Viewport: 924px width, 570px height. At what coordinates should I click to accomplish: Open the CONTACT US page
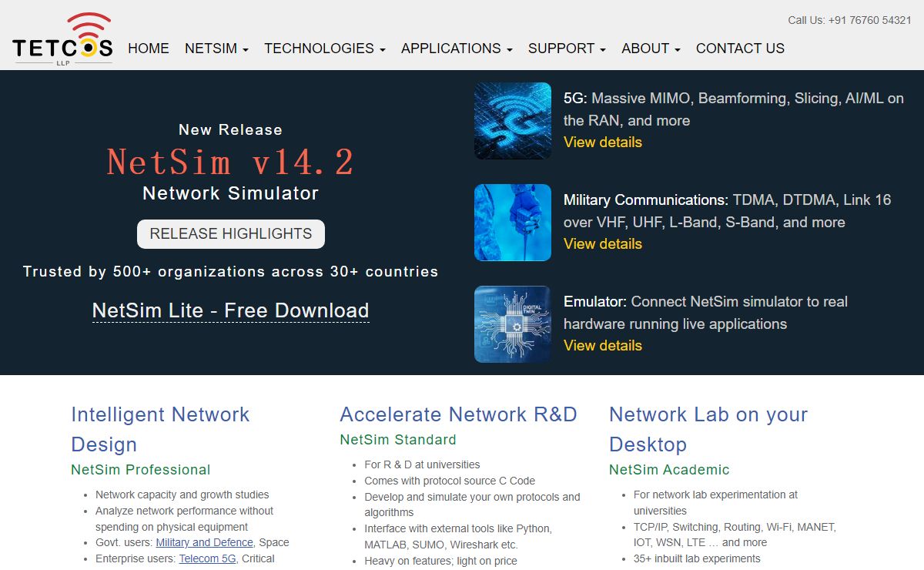(740, 49)
